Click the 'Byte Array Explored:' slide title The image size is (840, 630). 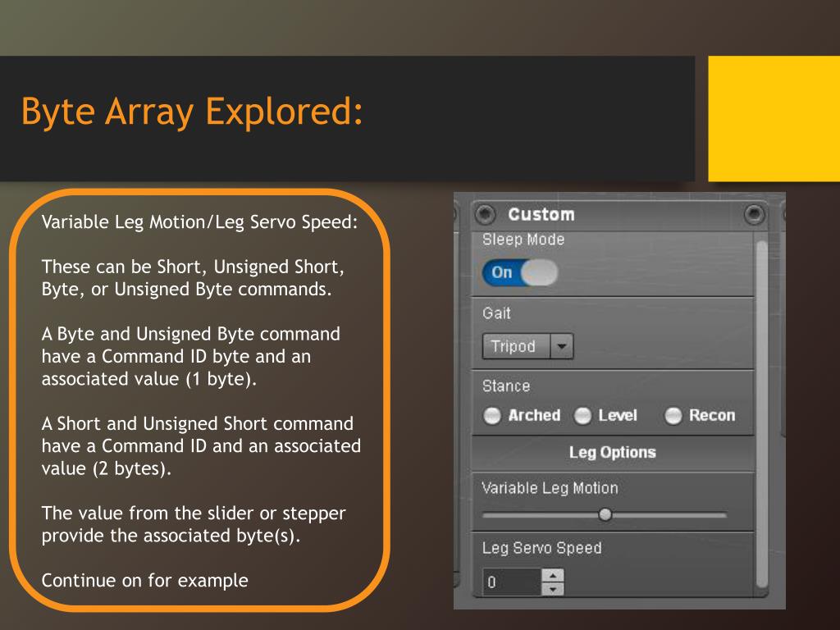(x=192, y=112)
